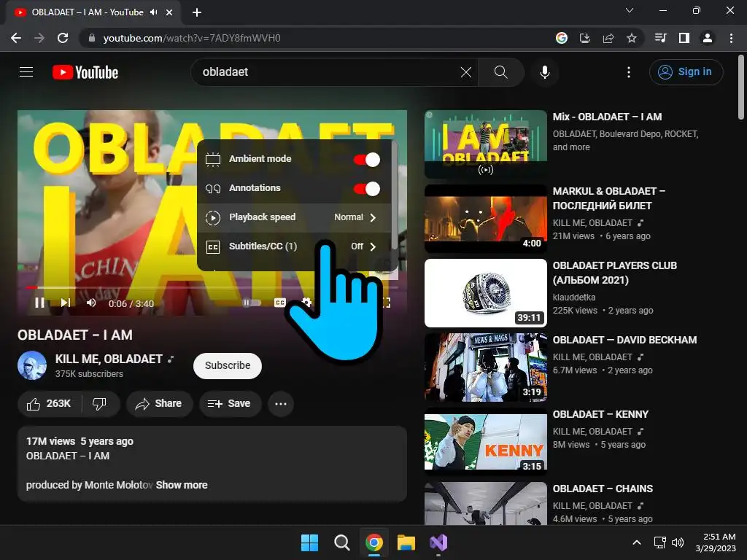This screenshot has width=747, height=560.
Task: Click the Share button
Action: coord(159,404)
